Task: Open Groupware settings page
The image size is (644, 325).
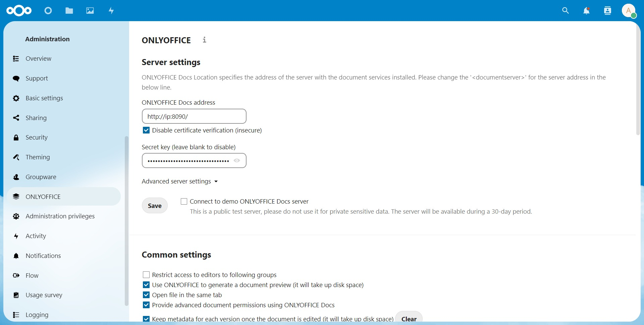Action: [64, 177]
